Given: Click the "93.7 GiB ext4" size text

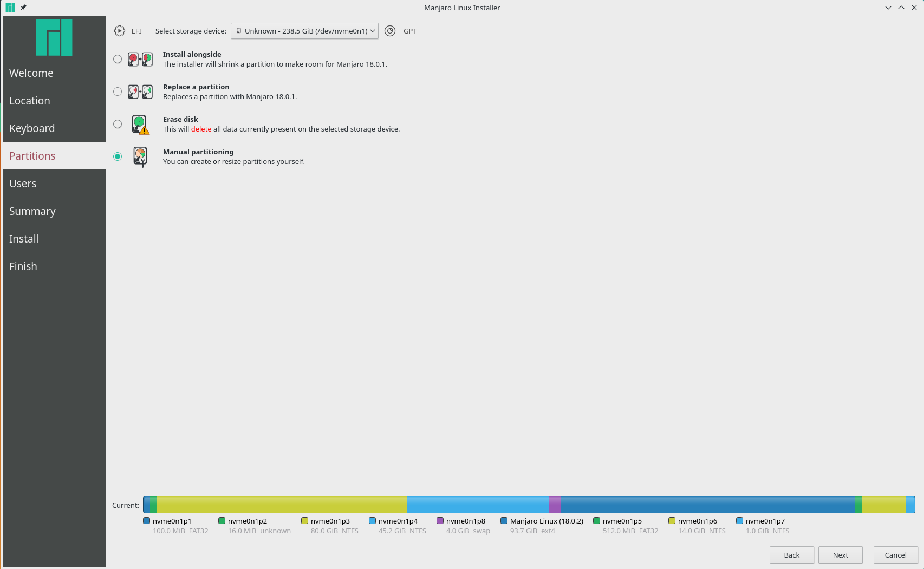Looking at the screenshot, I should (x=532, y=531).
